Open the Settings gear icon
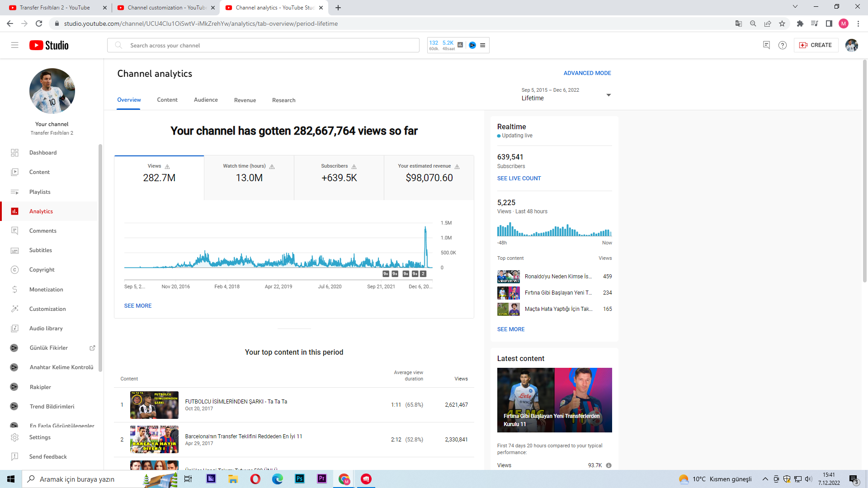The height and width of the screenshot is (488, 868). click(14, 437)
